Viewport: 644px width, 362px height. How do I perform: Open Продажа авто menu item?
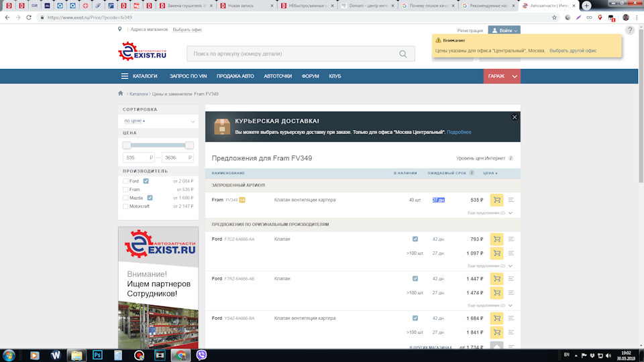[x=235, y=76]
